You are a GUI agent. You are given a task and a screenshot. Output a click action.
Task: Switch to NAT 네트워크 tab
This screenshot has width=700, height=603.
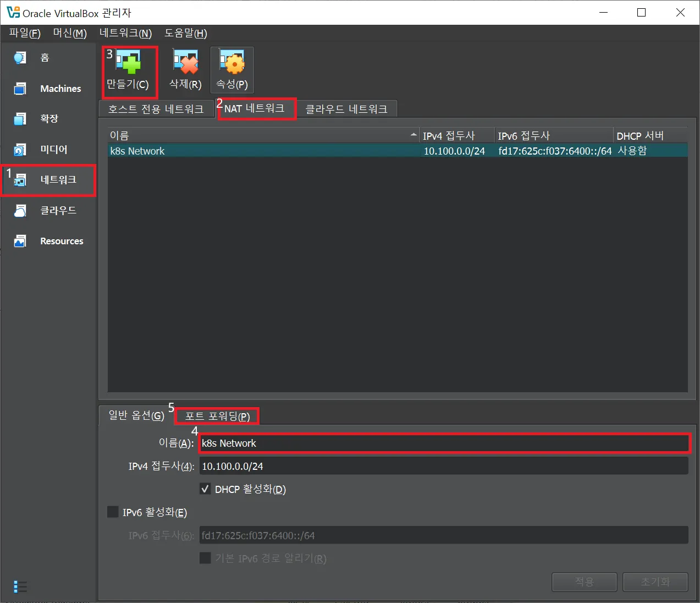255,108
